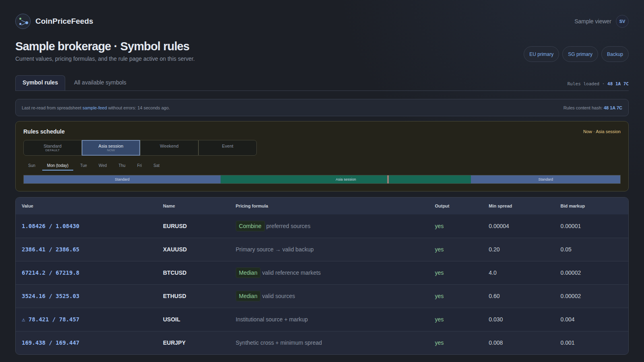
Task: Click the 'Now · Asia session' indicator
Action: (602, 132)
